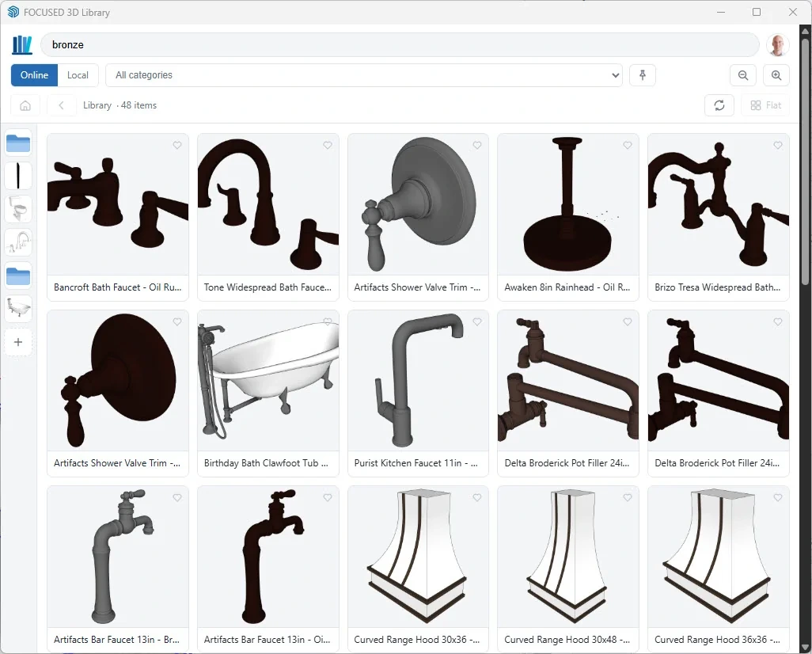Open the second blue folder in sidebar

[18, 276]
